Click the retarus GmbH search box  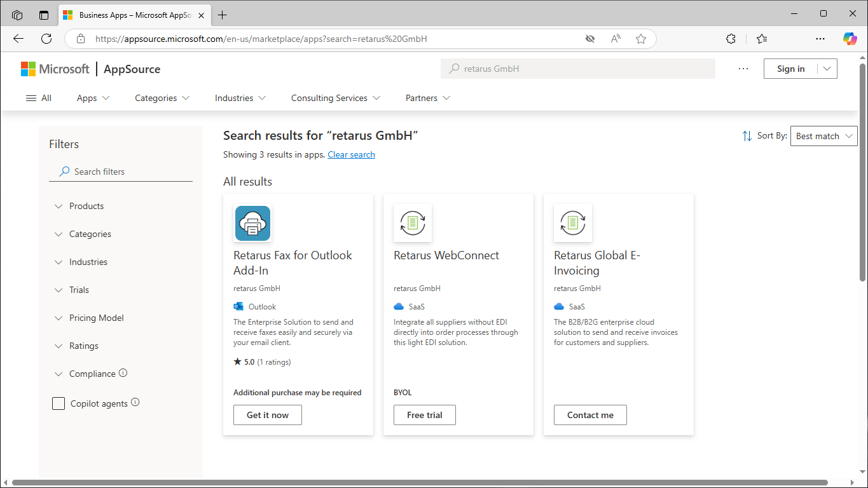577,69
